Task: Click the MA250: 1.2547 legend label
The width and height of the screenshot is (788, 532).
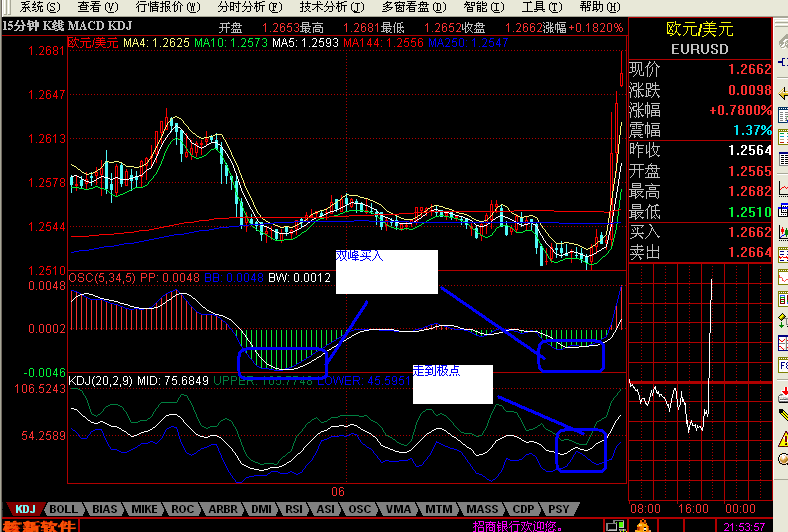Action: [468, 43]
